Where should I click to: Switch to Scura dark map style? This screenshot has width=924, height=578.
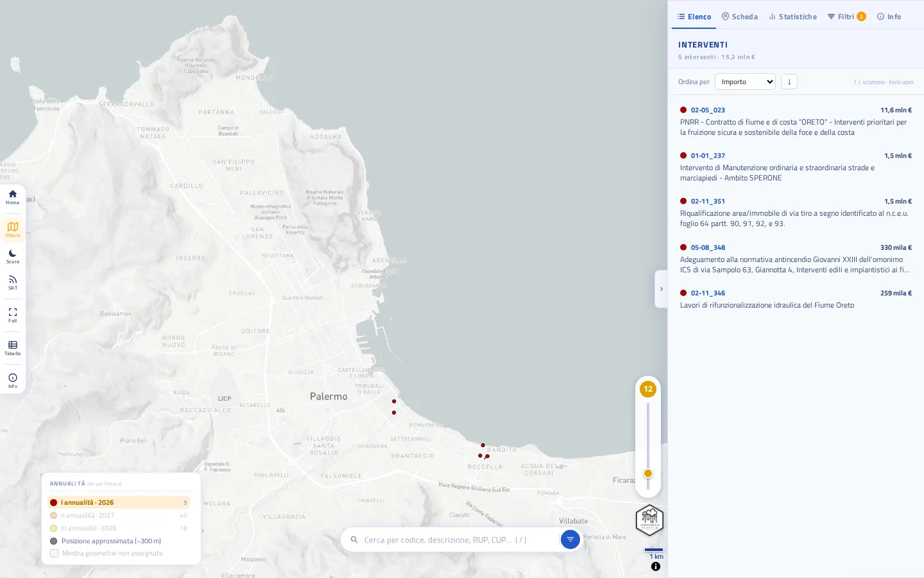pyautogui.click(x=12, y=256)
